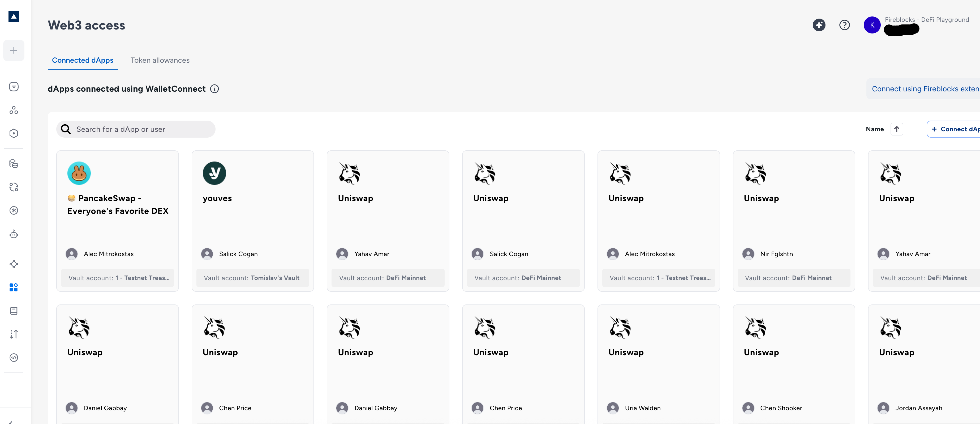The image size is (980, 424).
Task: Click the avatar icon beside Chen Shooker
Action: click(x=748, y=408)
